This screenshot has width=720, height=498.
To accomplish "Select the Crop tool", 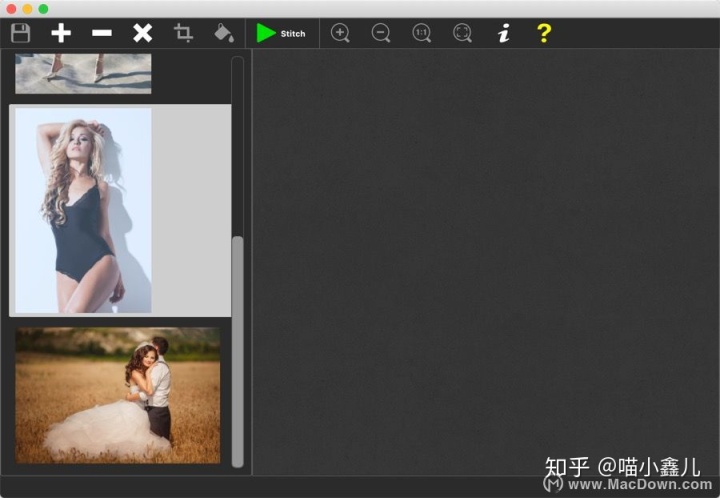I will click(183, 33).
